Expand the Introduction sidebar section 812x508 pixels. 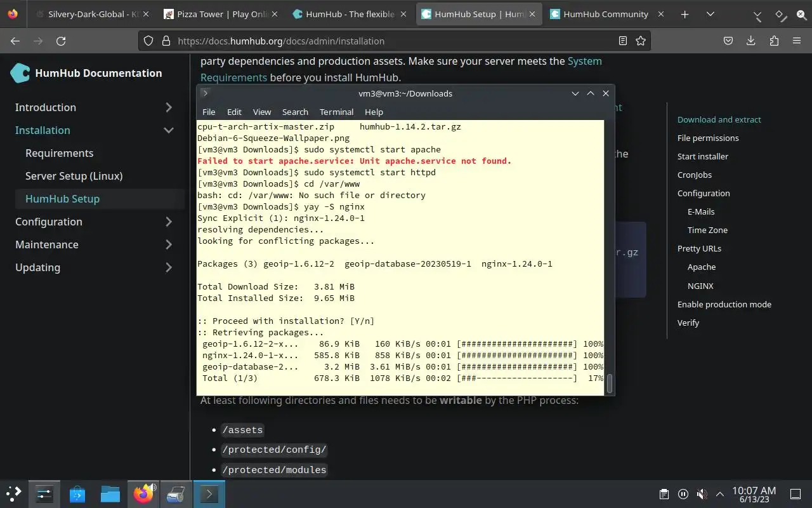[x=169, y=107]
